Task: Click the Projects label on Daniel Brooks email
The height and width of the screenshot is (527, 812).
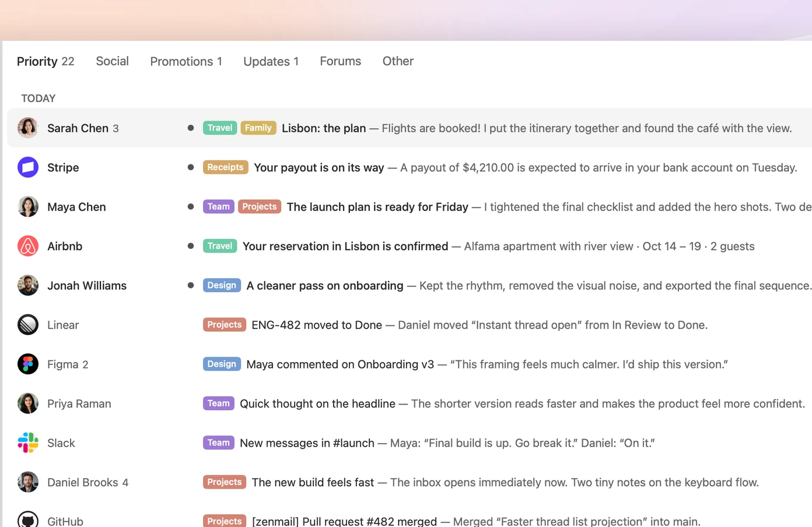Action: click(225, 482)
